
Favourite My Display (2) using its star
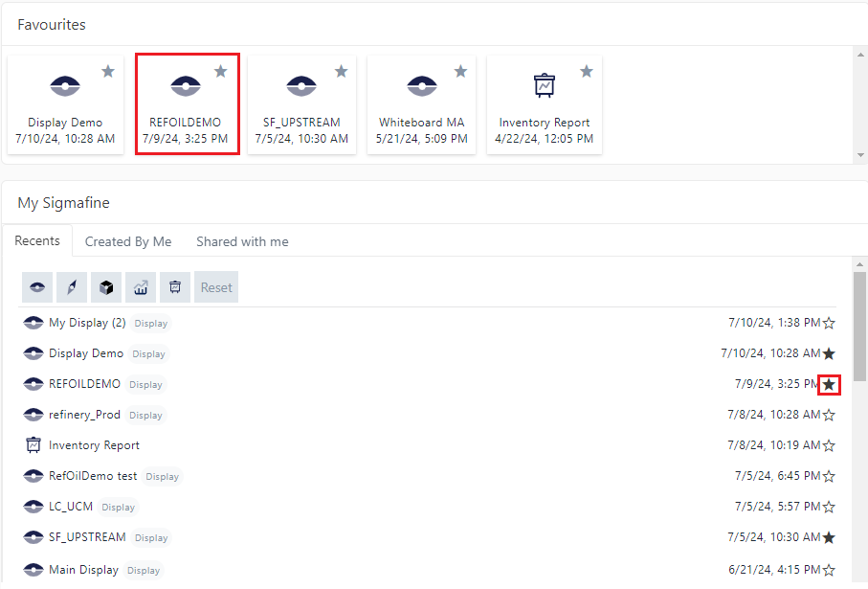click(829, 323)
